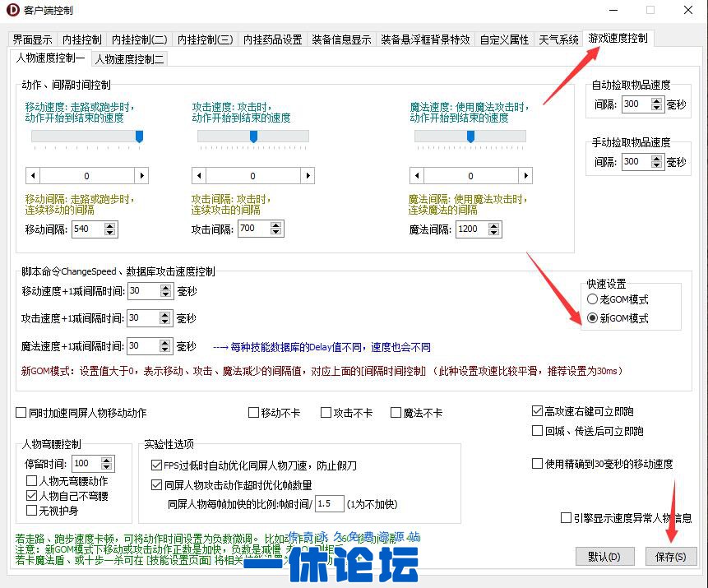Viewport: 708px width, 588px height.
Task: Click the 移动间隔 value field 540
Action: [88, 229]
